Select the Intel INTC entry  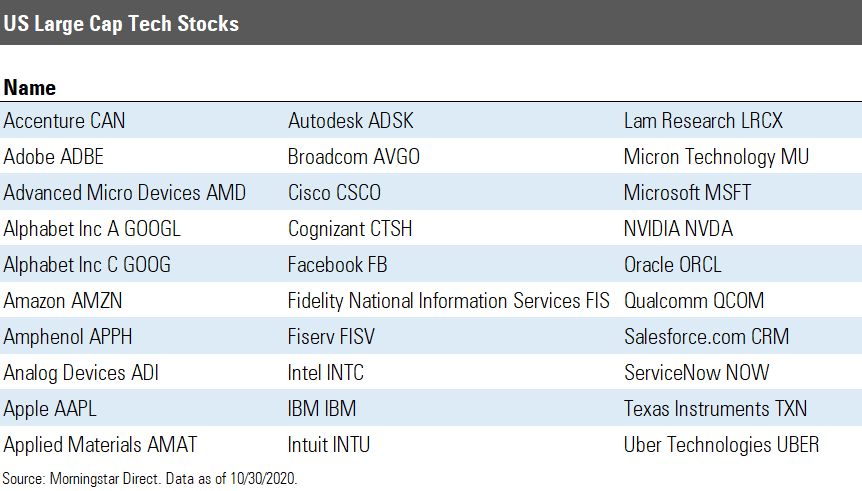(326, 373)
